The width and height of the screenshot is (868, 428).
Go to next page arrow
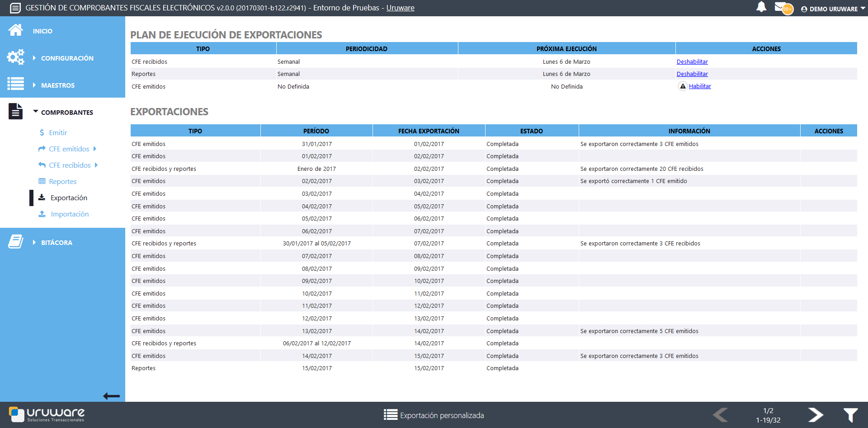pos(815,414)
